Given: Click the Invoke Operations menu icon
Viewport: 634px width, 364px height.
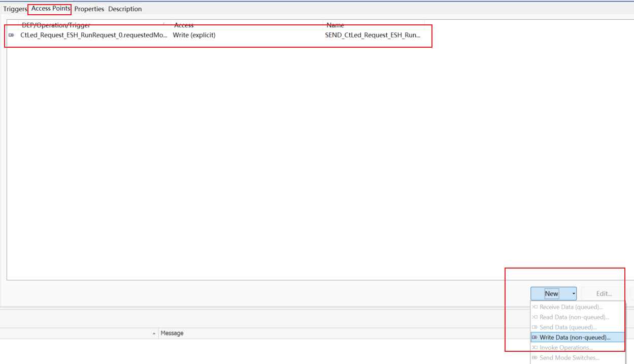Looking at the screenshot, I should (535, 348).
